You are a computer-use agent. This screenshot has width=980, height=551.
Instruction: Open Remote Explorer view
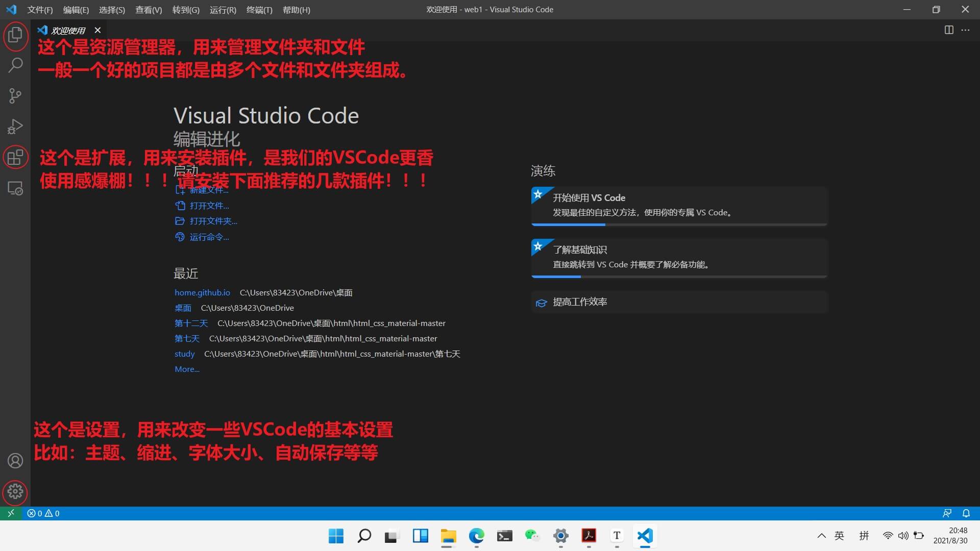(x=15, y=188)
